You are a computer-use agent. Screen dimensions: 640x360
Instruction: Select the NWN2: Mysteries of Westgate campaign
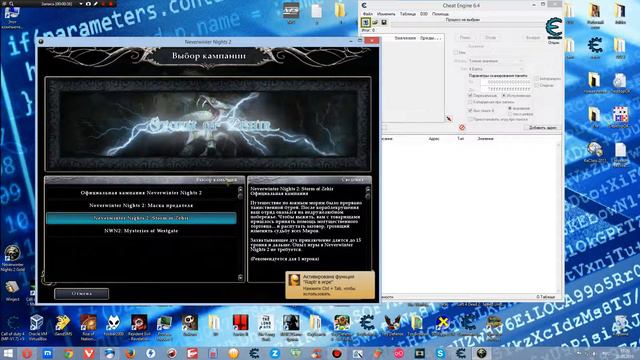(141, 231)
